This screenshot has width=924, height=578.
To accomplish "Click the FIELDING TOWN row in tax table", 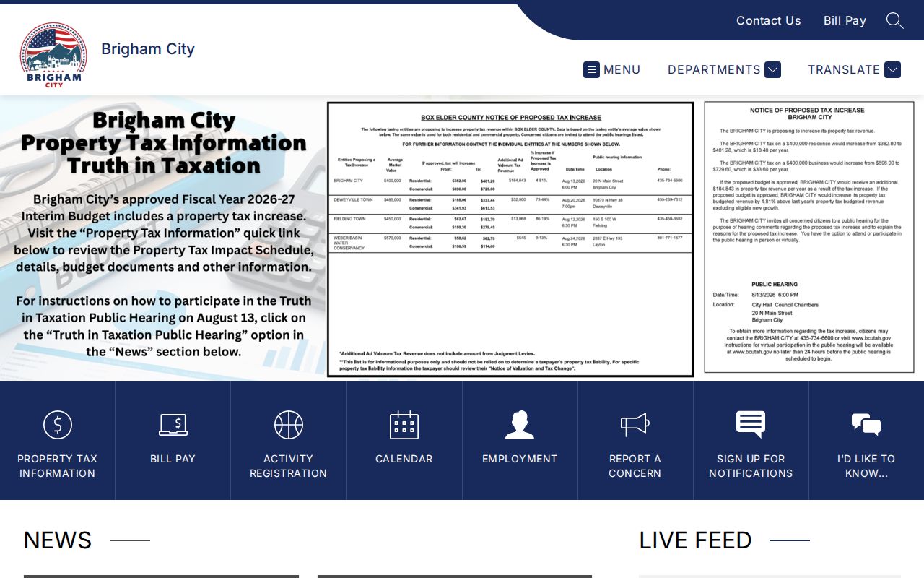I will [510, 223].
